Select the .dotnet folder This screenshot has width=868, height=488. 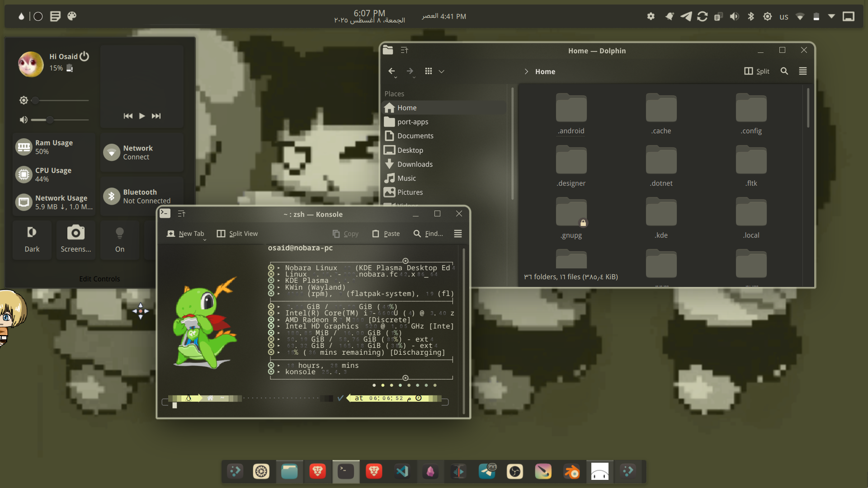[661, 166]
